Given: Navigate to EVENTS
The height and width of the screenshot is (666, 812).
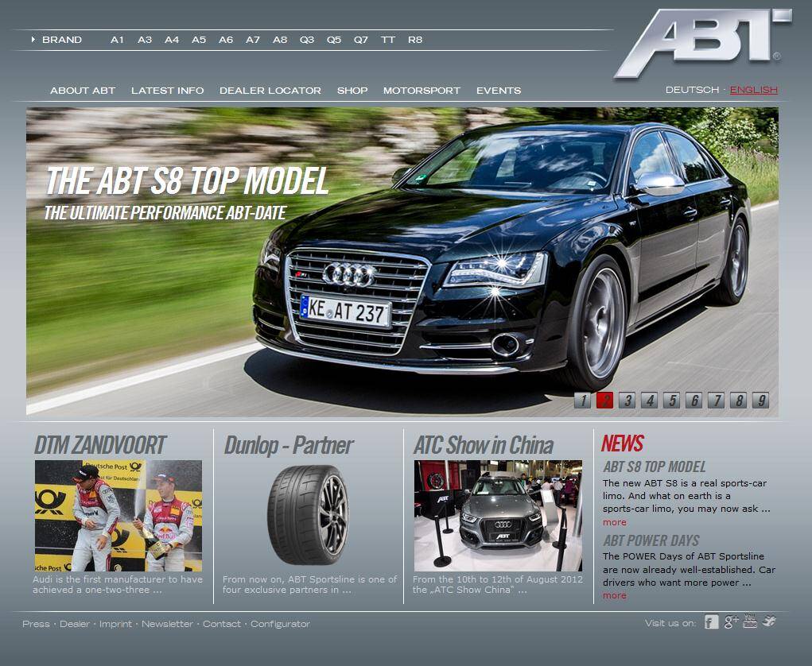Looking at the screenshot, I should [x=499, y=91].
